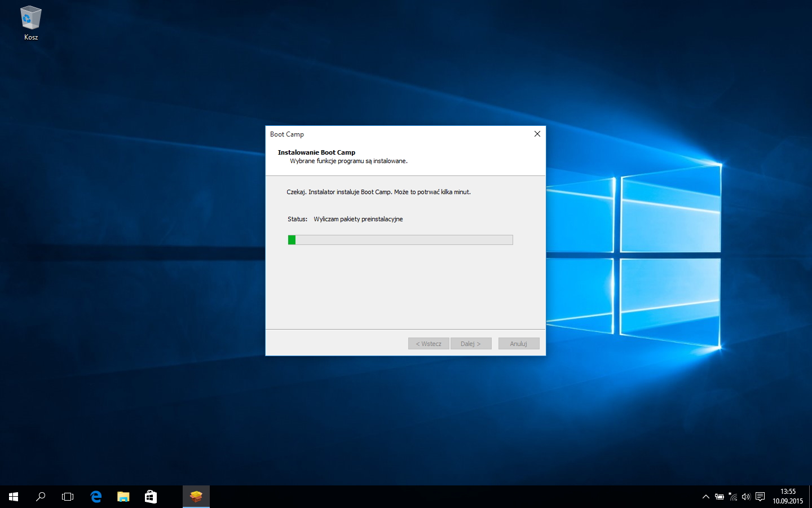
Task: Click the installation progress bar
Action: click(400, 240)
